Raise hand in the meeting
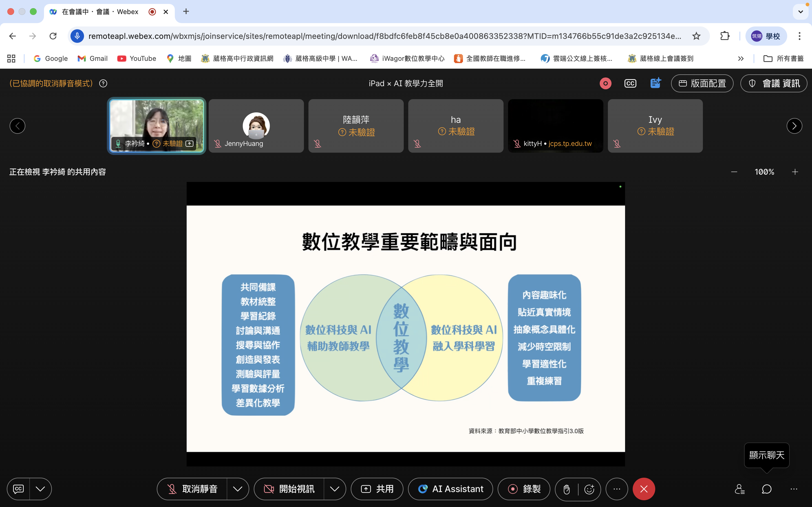 (x=567, y=489)
